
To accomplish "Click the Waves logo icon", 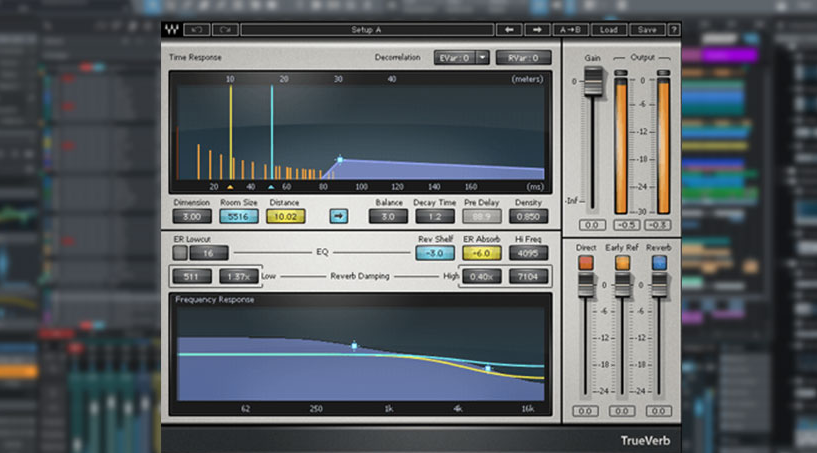I will click(171, 30).
